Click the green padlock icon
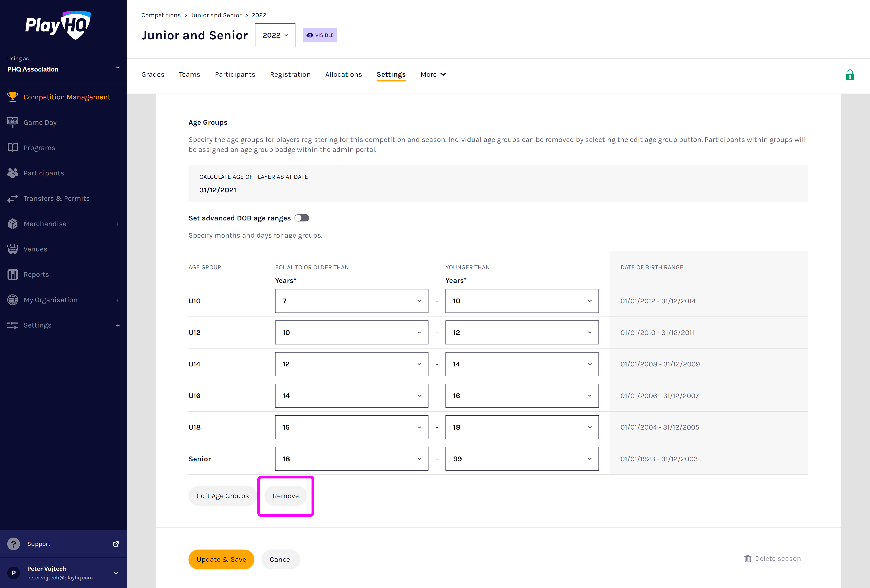The height and width of the screenshot is (588, 870). 849,75
